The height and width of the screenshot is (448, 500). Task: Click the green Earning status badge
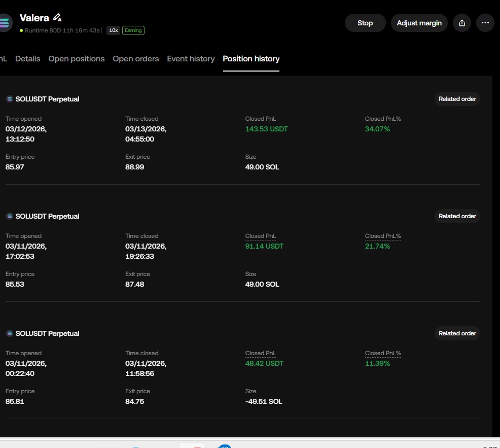pos(133,30)
